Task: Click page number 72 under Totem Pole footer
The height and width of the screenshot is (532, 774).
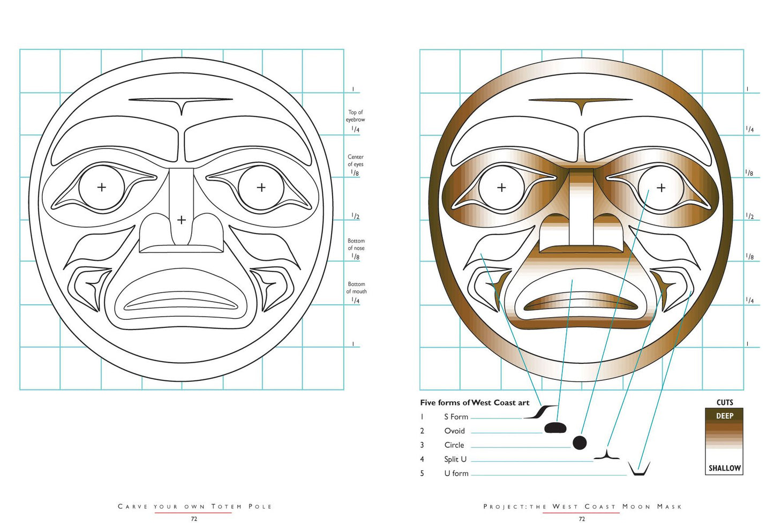Action: coord(194,519)
